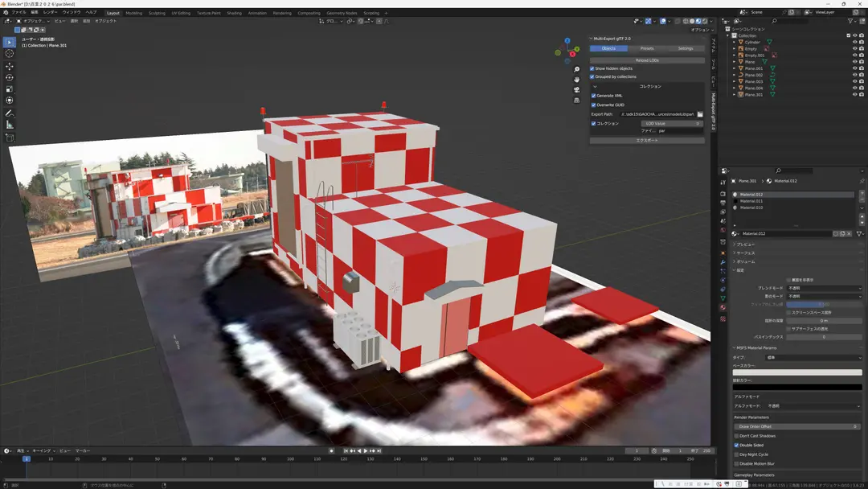The height and width of the screenshot is (489, 868).
Task: Open the Modifier wrench properties tab
Action: 723,262
